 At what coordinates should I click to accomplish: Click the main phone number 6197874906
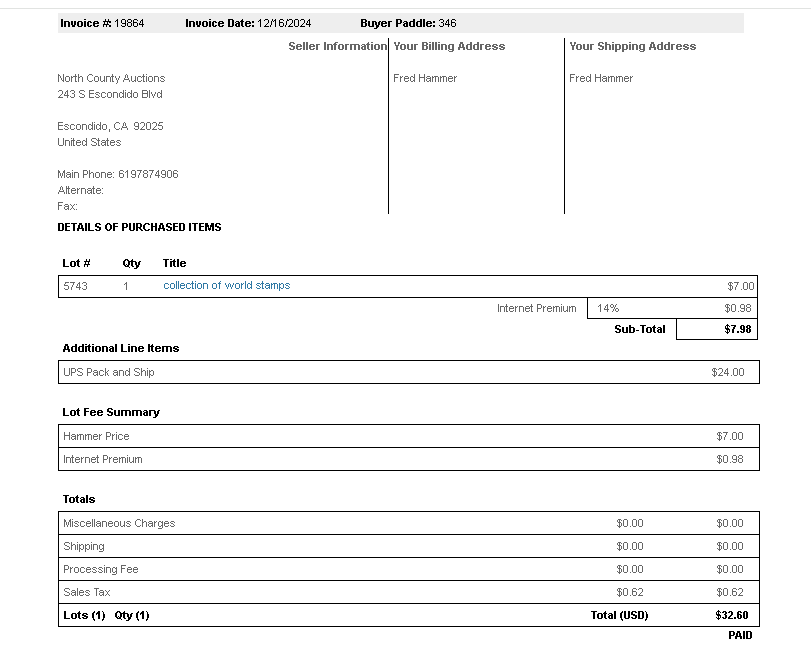coord(148,174)
